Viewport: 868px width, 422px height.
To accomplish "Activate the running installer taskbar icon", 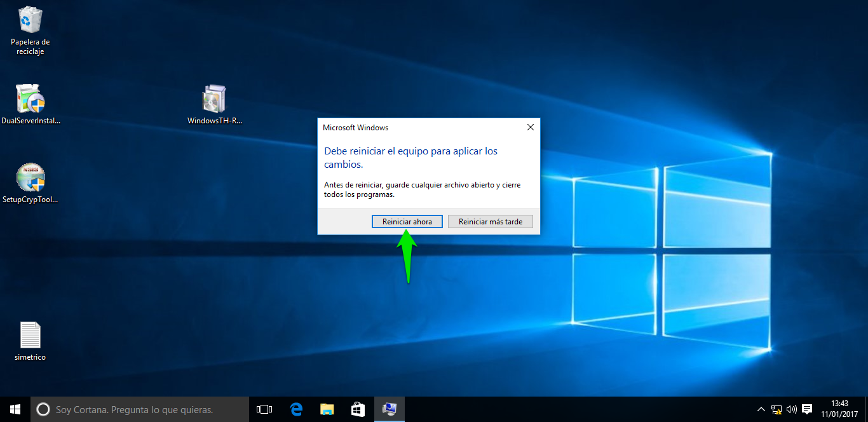I will coord(389,409).
